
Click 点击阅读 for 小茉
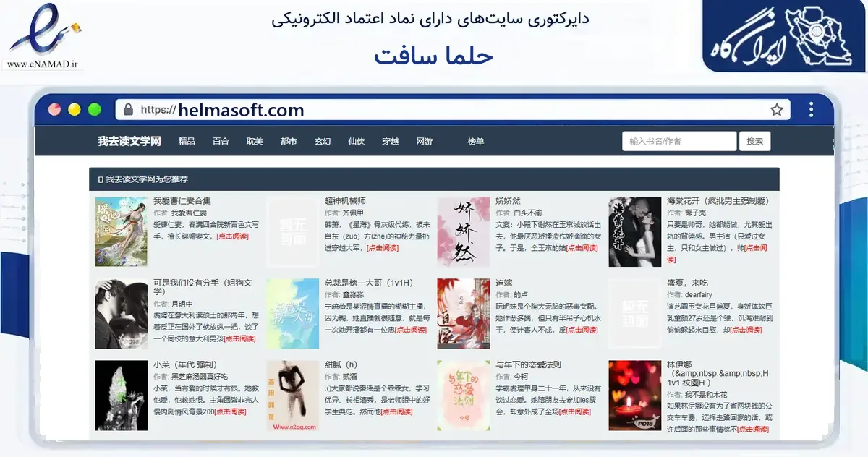tap(231, 411)
